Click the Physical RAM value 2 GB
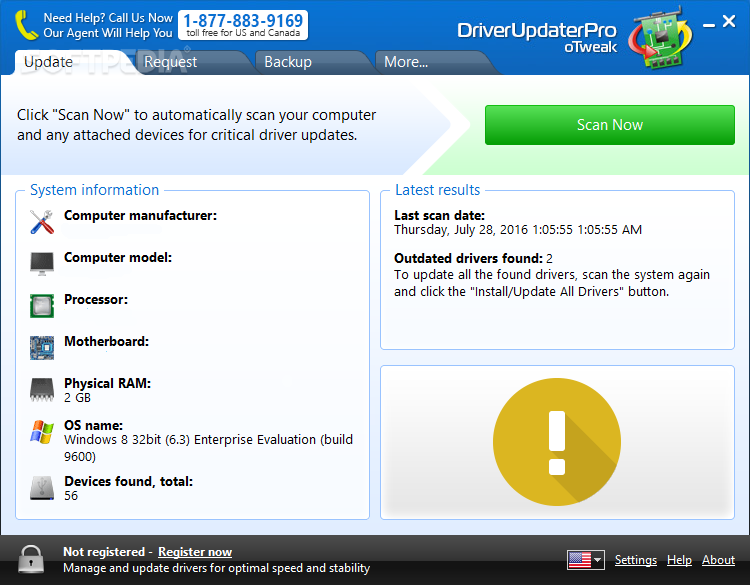 (x=77, y=398)
